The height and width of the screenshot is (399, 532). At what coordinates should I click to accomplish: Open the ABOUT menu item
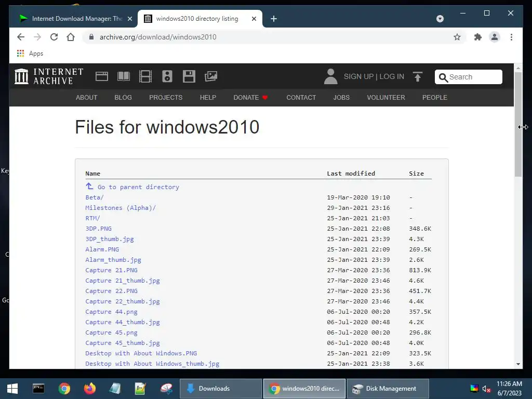click(x=87, y=97)
